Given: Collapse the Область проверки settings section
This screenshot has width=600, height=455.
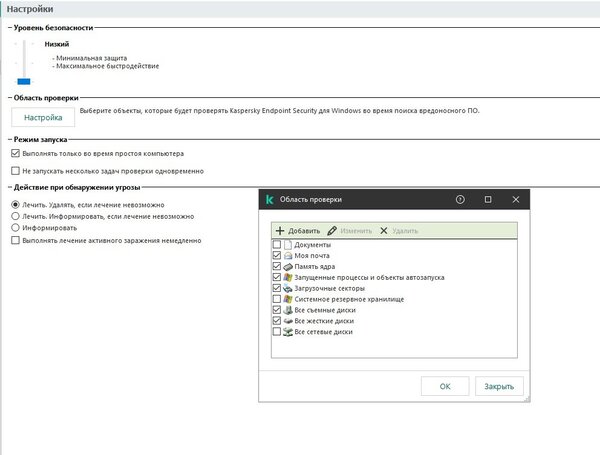Looking at the screenshot, I should tap(10, 98).
